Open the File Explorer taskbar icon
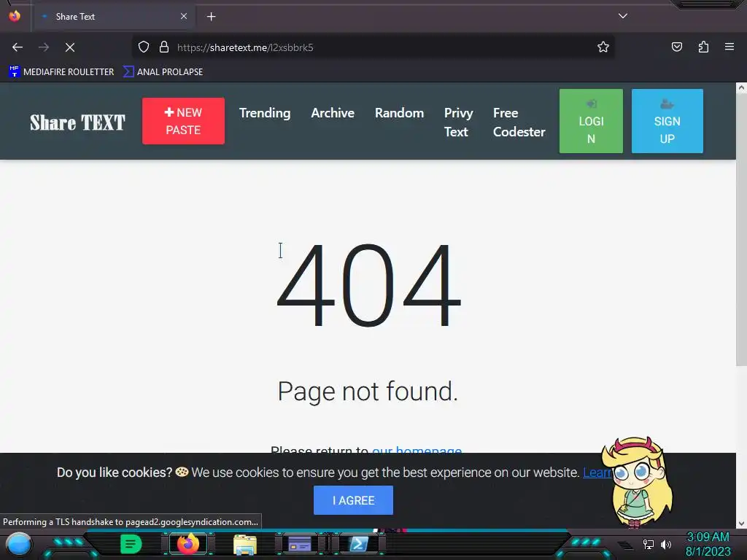The width and height of the screenshot is (747, 560). coord(245,544)
